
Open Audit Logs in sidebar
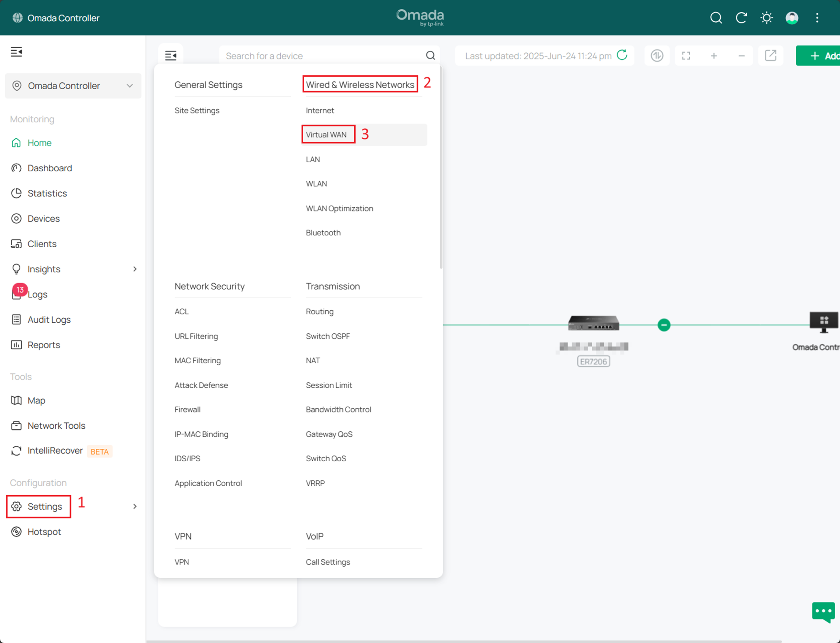pyautogui.click(x=49, y=320)
